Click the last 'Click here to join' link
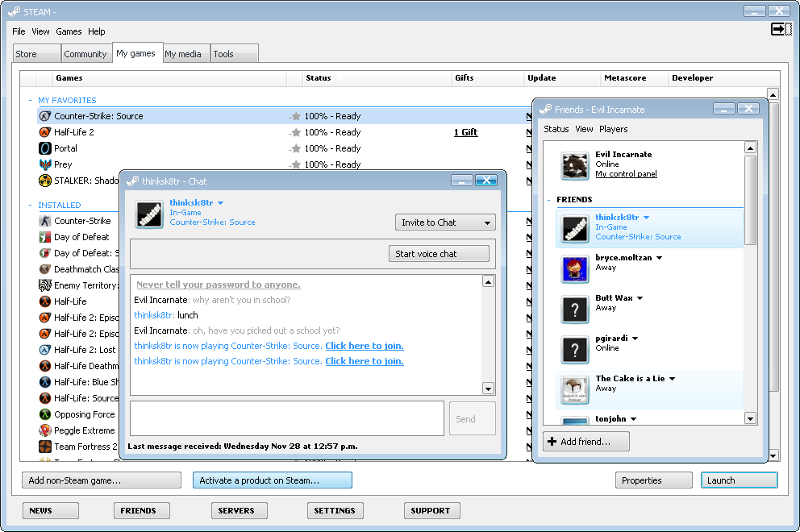 [x=365, y=361]
